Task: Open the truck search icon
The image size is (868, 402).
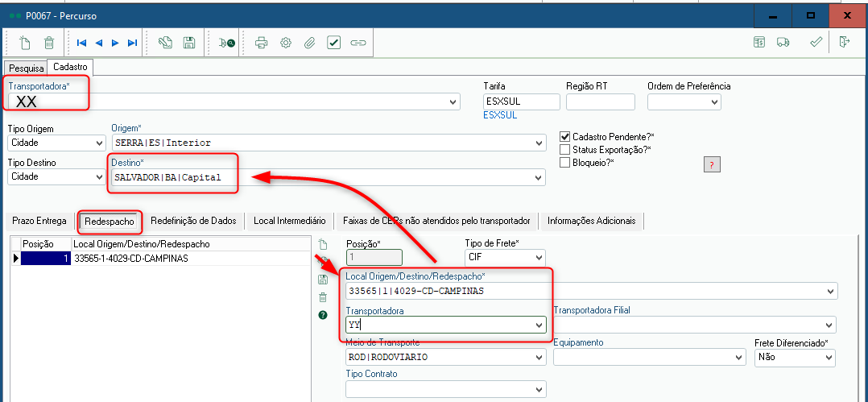Action: (x=226, y=43)
